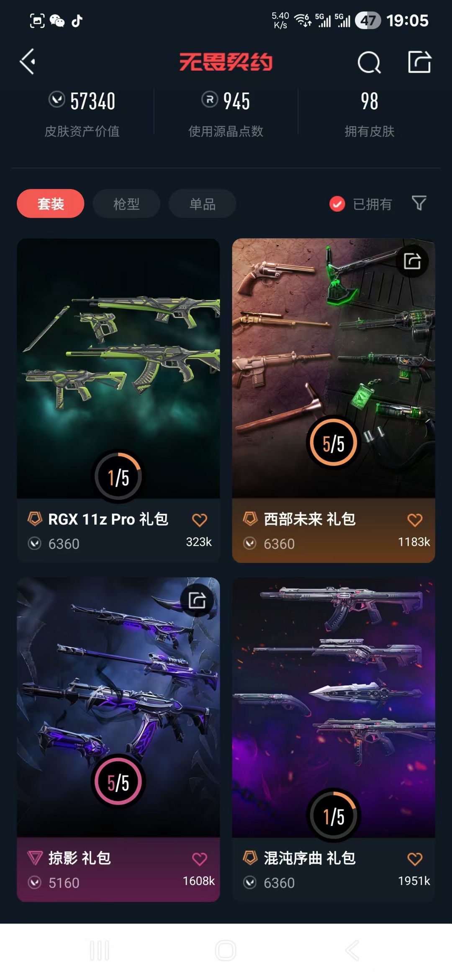Select the 套装 tab
Image resolution: width=452 pixels, height=980 pixels.
pos(51,204)
